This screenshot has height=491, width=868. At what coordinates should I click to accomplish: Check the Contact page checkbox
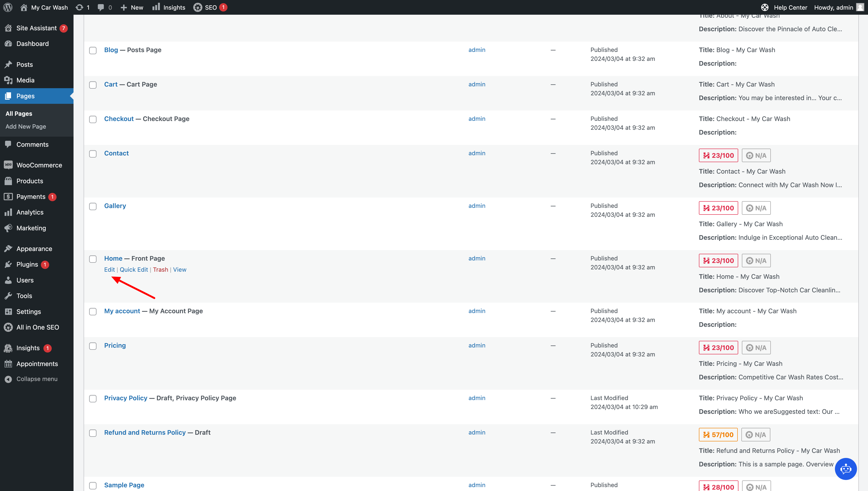point(93,154)
